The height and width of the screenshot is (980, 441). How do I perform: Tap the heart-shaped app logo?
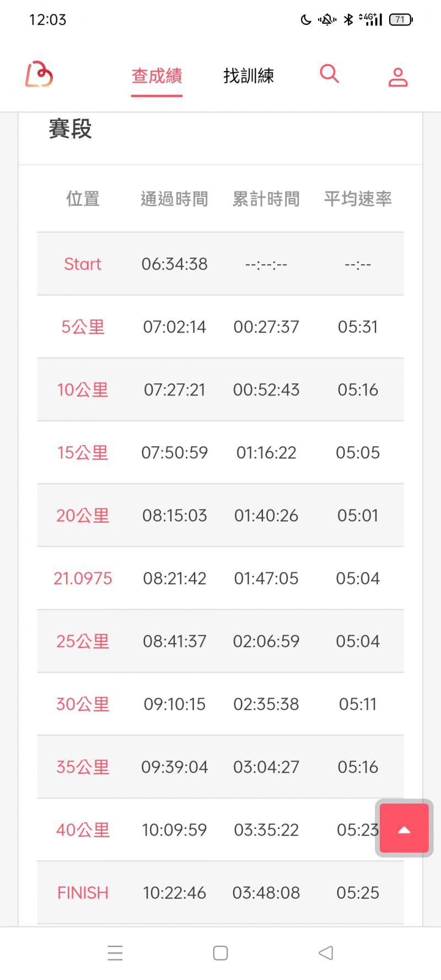coord(39,74)
